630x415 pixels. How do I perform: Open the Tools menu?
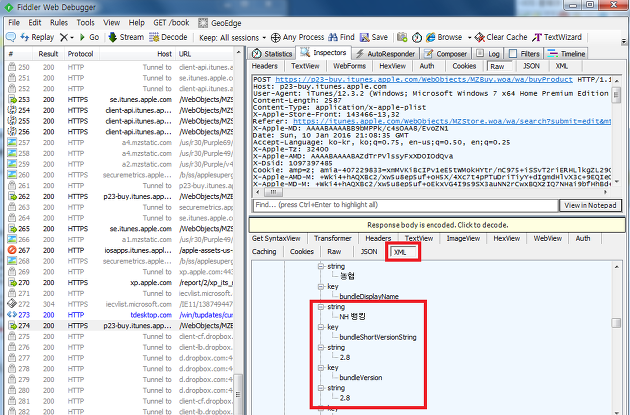(86, 23)
